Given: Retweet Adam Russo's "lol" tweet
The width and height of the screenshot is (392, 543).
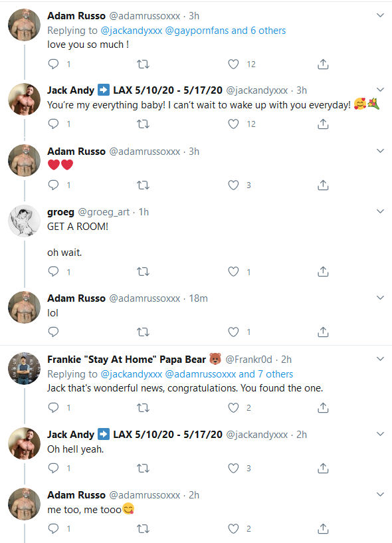Looking at the screenshot, I should tap(143, 332).
